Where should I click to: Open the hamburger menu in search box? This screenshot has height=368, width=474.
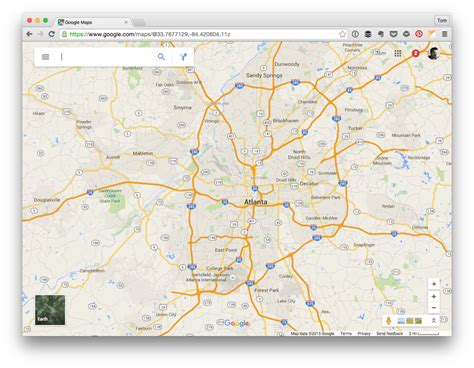45,57
